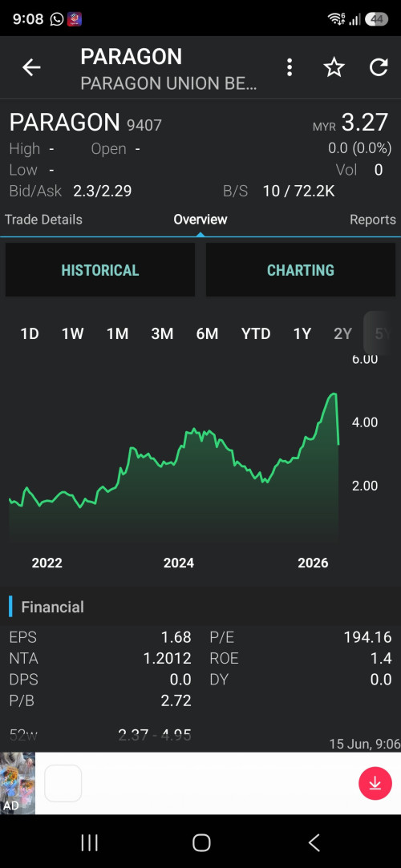Viewport: 401px width, 868px height.
Task: Tap the 52w range 2.37 - 4.95
Action: [x=155, y=735]
